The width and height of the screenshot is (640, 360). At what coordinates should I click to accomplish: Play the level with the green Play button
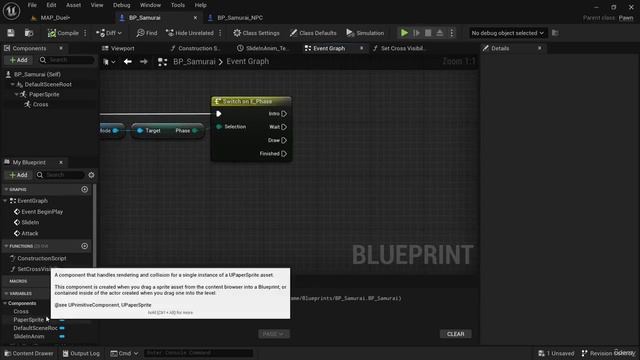point(404,33)
